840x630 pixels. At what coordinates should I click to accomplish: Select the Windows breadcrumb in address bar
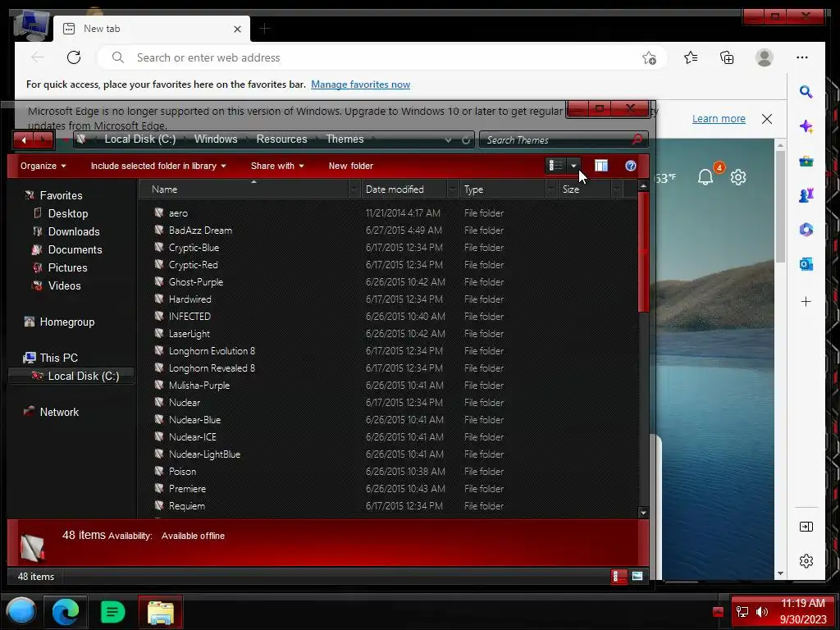216,139
